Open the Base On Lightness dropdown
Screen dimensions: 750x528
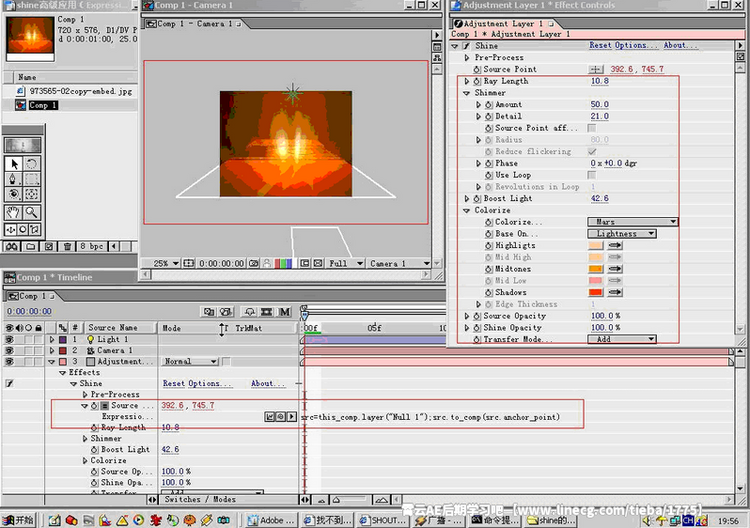tap(622, 234)
